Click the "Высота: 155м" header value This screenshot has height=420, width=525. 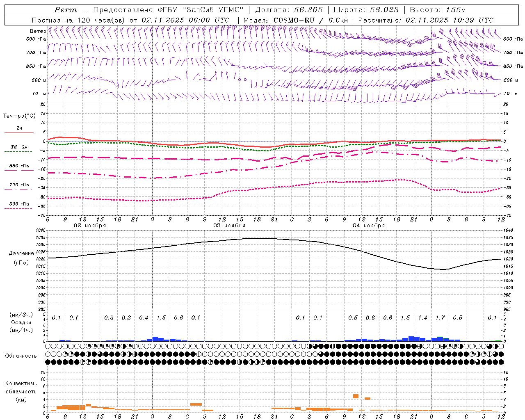[x=438, y=10]
